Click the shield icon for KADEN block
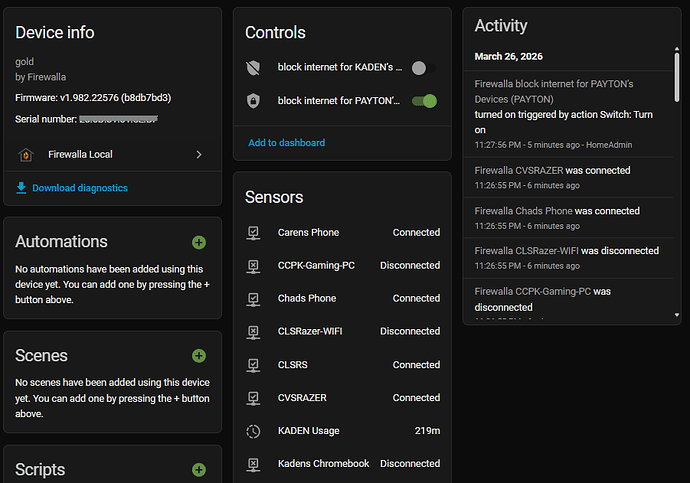This screenshot has width=690, height=483. [253, 68]
